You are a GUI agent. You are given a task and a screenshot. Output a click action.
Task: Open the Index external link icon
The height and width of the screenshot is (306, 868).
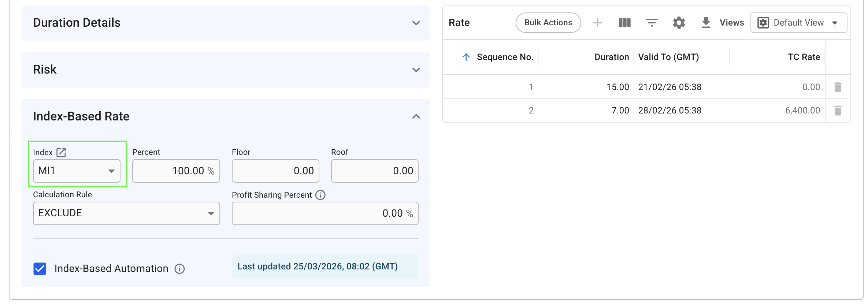point(61,152)
